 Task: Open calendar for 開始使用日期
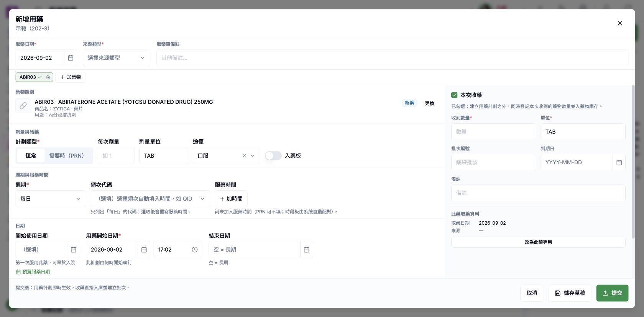click(74, 250)
